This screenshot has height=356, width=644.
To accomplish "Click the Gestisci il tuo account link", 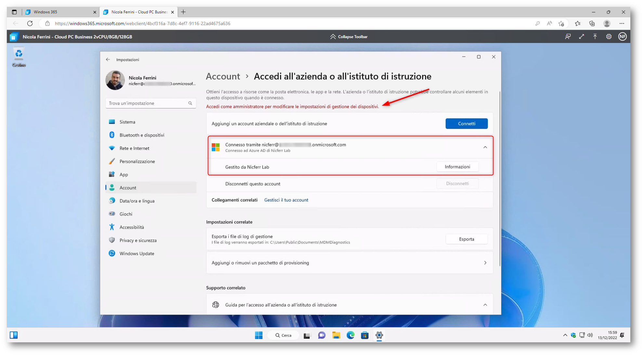I will (286, 200).
